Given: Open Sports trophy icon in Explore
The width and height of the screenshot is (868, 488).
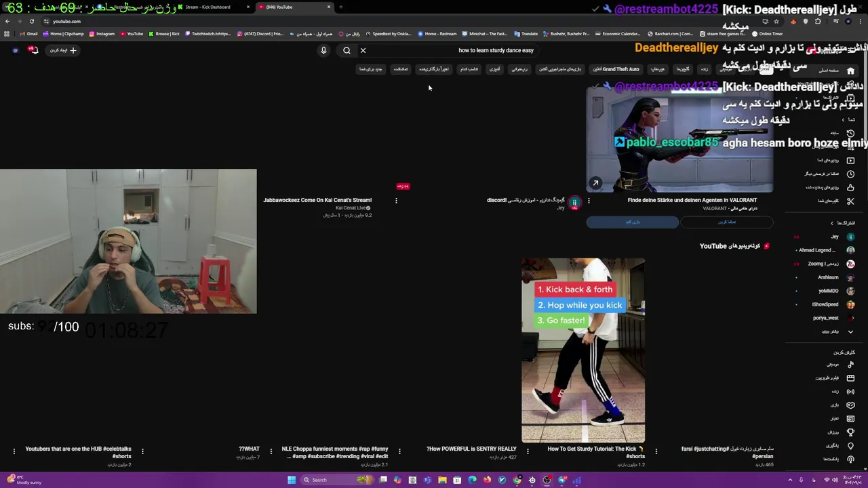Looking at the screenshot, I should tap(850, 432).
